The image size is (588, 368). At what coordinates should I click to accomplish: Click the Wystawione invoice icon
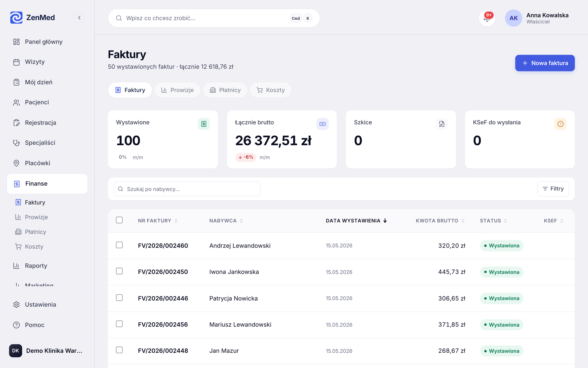point(204,124)
